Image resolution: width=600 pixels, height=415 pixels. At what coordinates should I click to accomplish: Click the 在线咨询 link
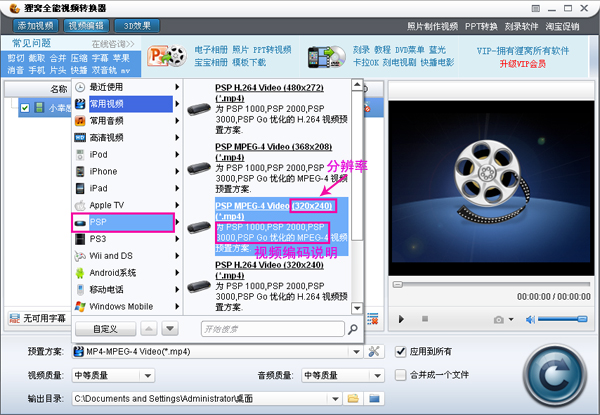[x=113, y=44]
